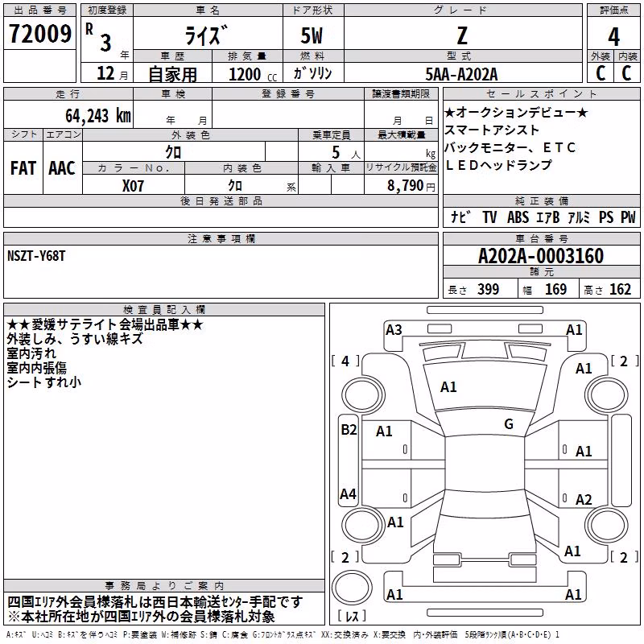Viewport: 644px width, 644px height.
Task: Click width value 169
Action: pyautogui.click(x=555, y=289)
